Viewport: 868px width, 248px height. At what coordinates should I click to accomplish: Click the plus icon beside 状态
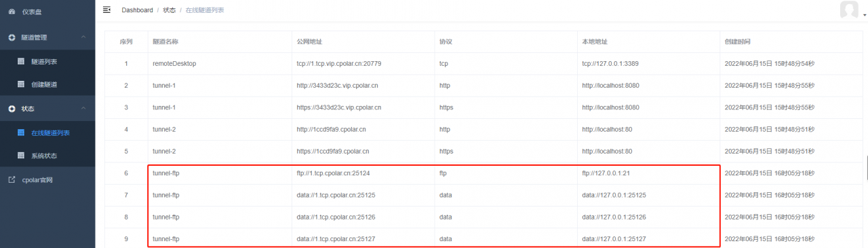pyautogui.click(x=12, y=109)
